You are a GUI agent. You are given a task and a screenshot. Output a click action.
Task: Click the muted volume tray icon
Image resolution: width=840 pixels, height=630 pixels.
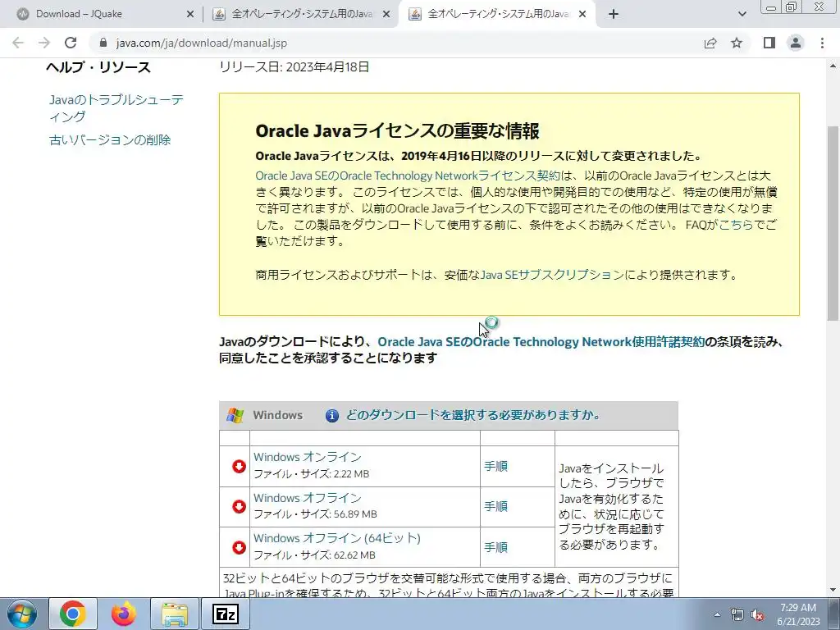tap(757, 614)
